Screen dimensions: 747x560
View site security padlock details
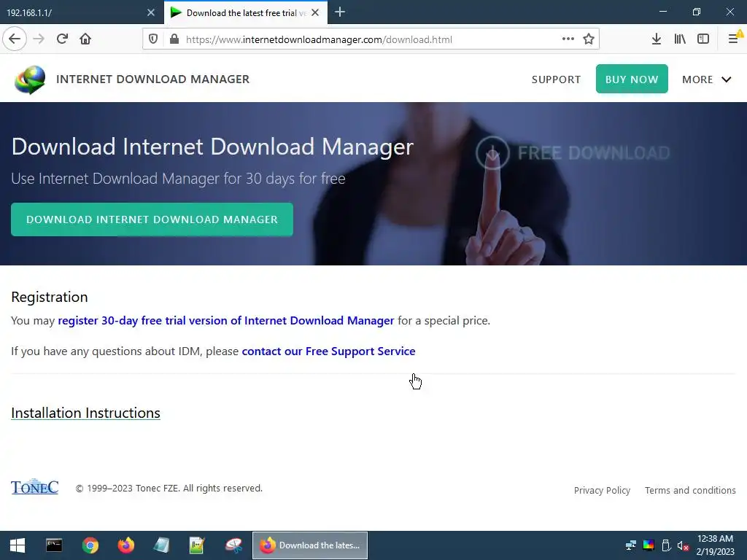[x=174, y=39]
